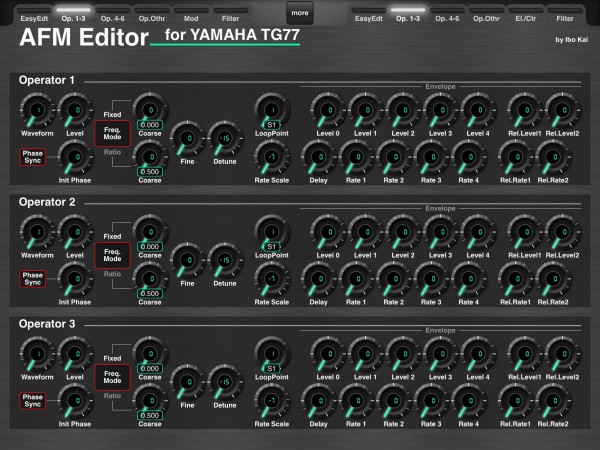600x450 pixels.
Task: Click Operator 1 Rate 2 knob
Action: pos(393,157)
